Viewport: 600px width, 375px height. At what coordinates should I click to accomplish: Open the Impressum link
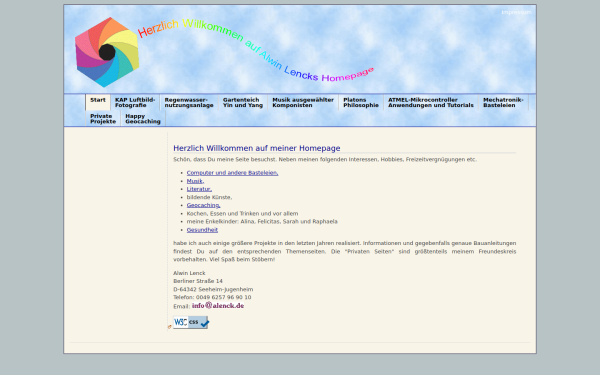(516, 12)
